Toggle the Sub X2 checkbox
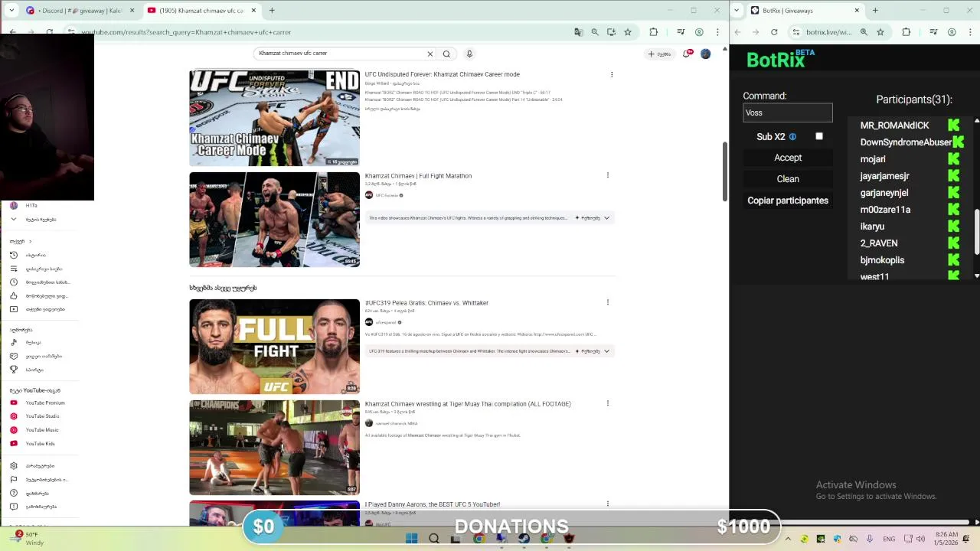 (819, 136)
